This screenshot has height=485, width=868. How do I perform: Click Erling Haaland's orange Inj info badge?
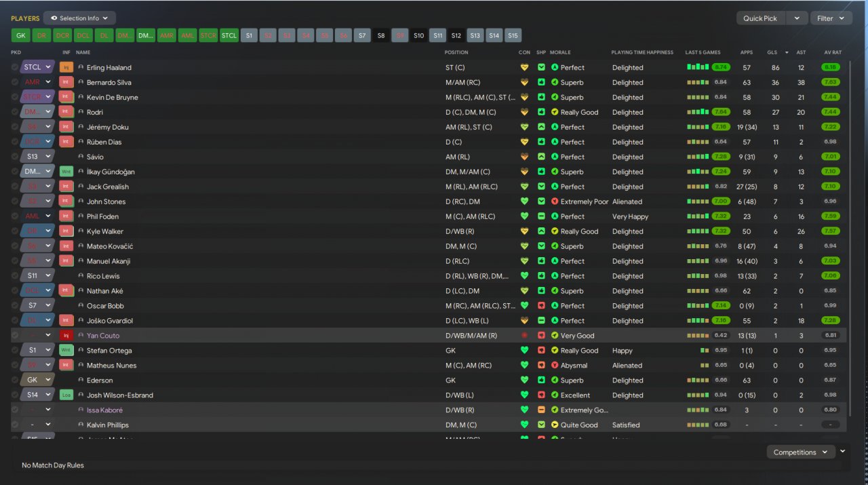click(x=66, y=68)
